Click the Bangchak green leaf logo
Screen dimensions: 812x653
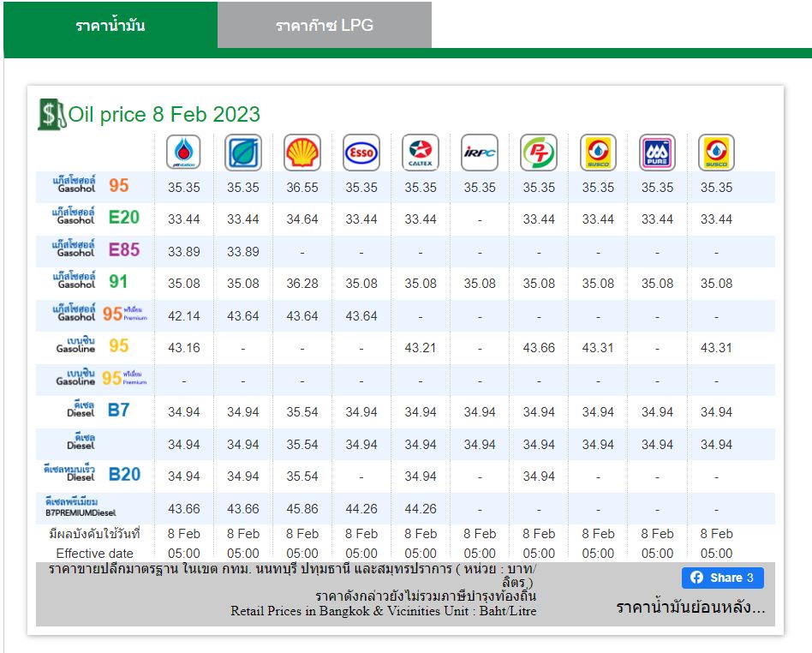click(x=243, y=153)
